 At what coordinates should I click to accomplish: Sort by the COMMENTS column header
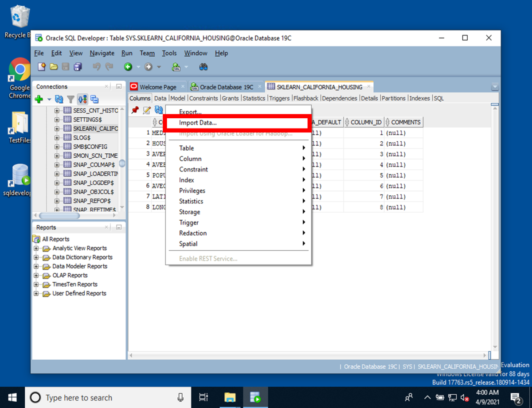click(x=403, y=122)
